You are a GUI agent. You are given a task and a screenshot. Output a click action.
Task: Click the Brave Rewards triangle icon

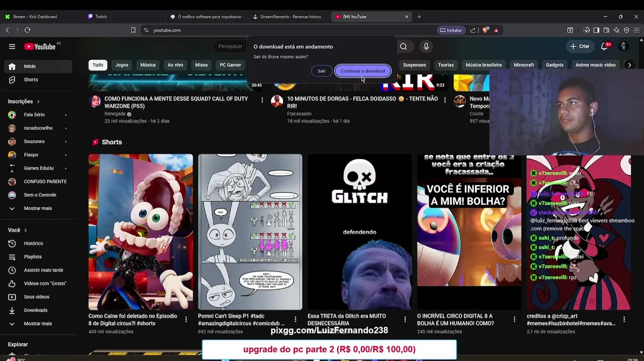click(496, 30)
